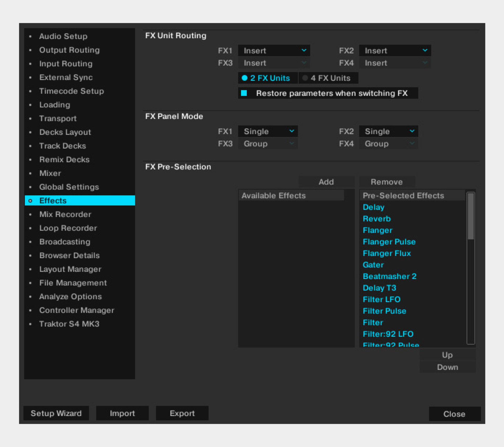The width and height of the screenshot is (504, 447).
Task: Change FX2 panel mode from Single
Action: click(x=388, y=131)
